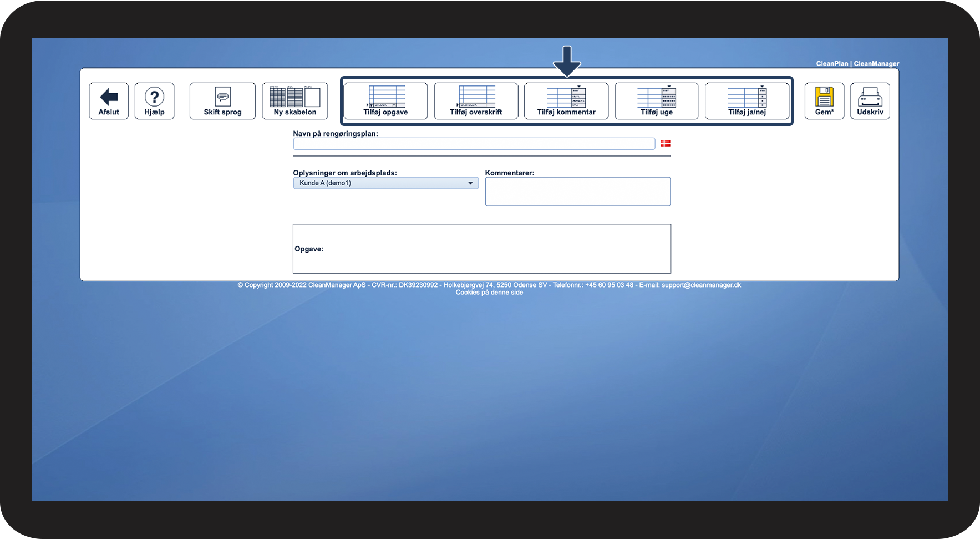Open help via the Hjælp button
The width and height of the screenshot is (980, 539).
coord(154,101)
